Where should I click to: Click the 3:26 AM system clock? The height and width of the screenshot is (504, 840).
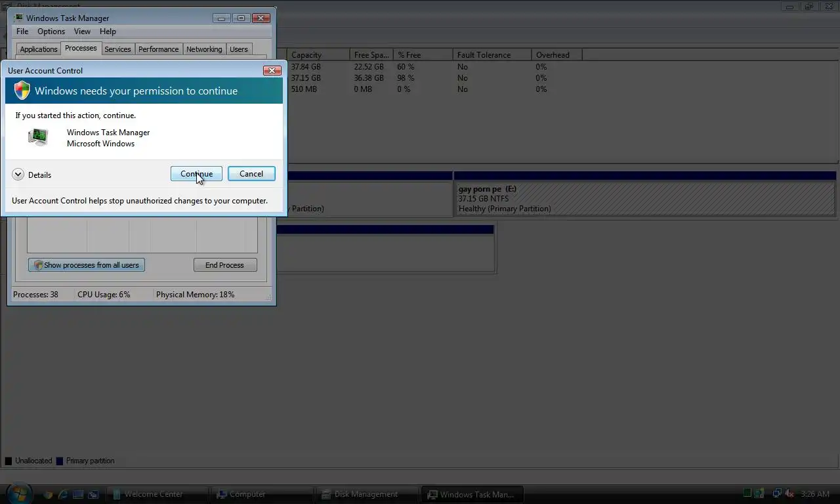pyautogui.click(x=815, y=494)
